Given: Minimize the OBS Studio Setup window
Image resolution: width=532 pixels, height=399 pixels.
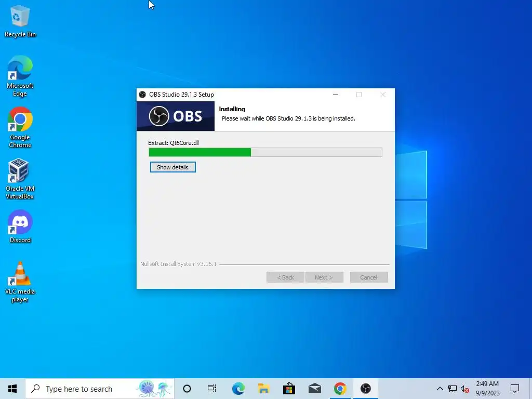Looking at the screenshot, I should pyautogui.click(x=336, y=95).
